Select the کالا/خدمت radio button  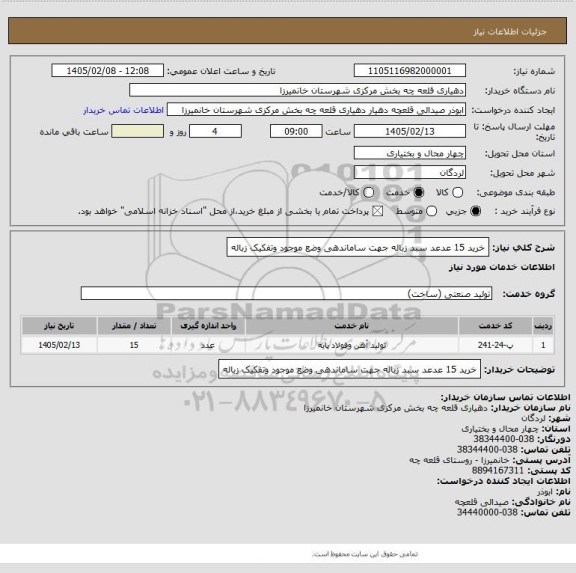point(368,192)
